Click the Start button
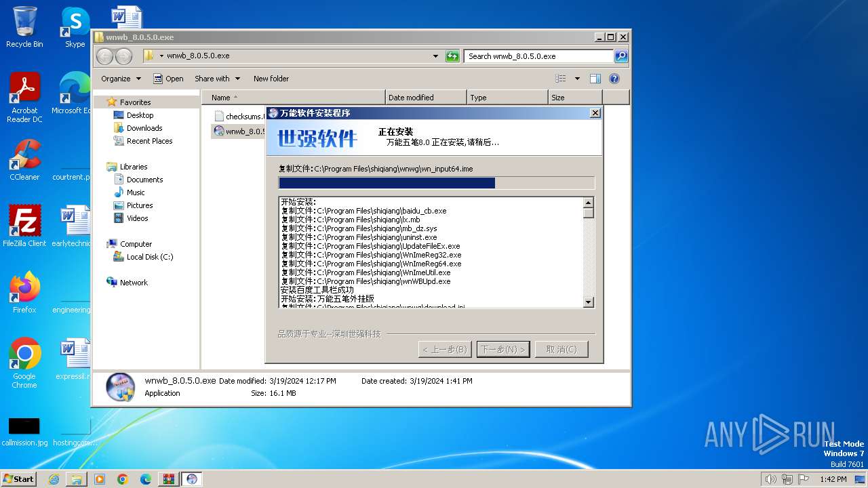The image size is (868, 488). tap(18, 479)
